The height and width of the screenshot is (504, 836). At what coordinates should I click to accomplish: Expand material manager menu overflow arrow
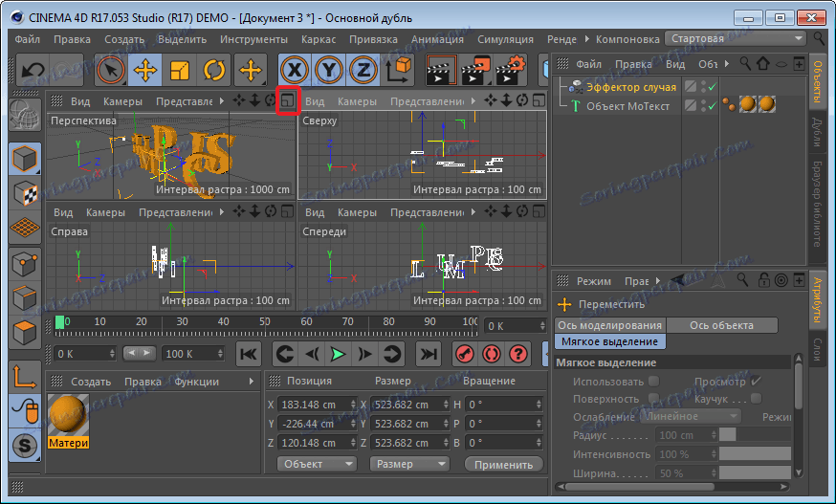252,382
